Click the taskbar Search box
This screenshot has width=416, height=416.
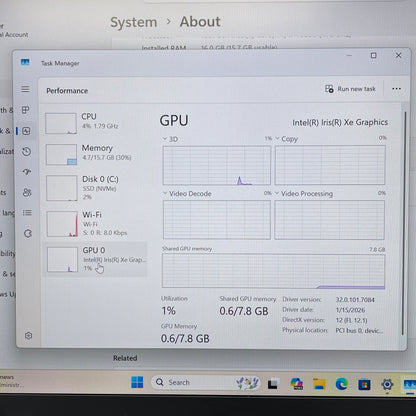[206, 382]
